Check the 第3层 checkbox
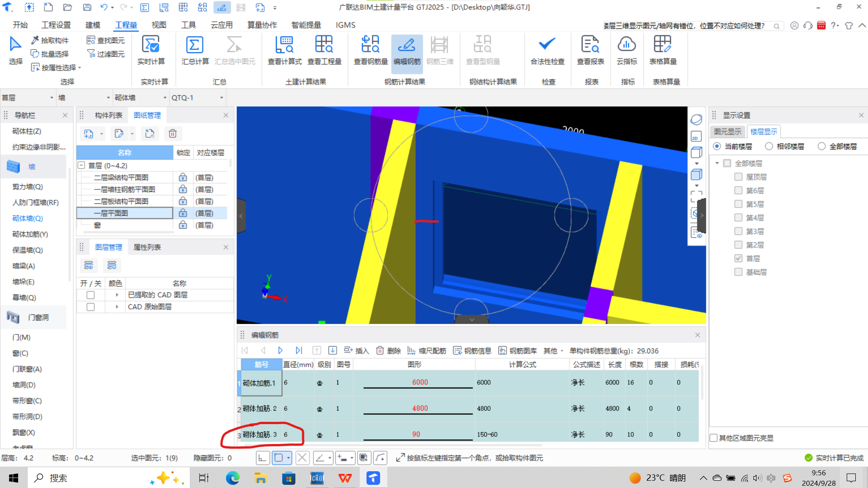The image size is (868, 488). point(738,231)
